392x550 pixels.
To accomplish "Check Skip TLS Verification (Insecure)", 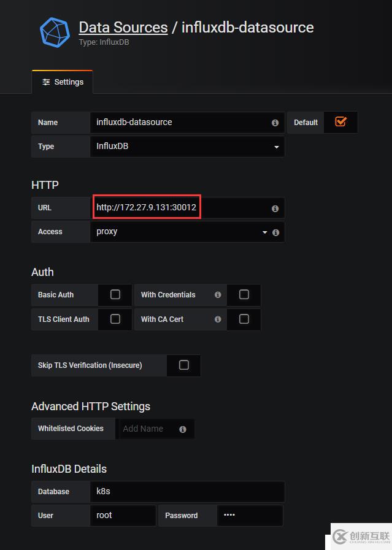I will click(183, 365).
